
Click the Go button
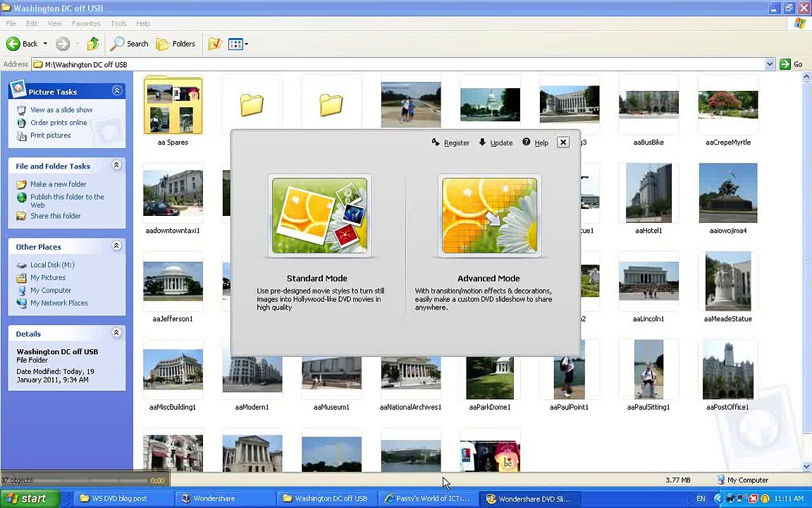[x=792, y=64]
